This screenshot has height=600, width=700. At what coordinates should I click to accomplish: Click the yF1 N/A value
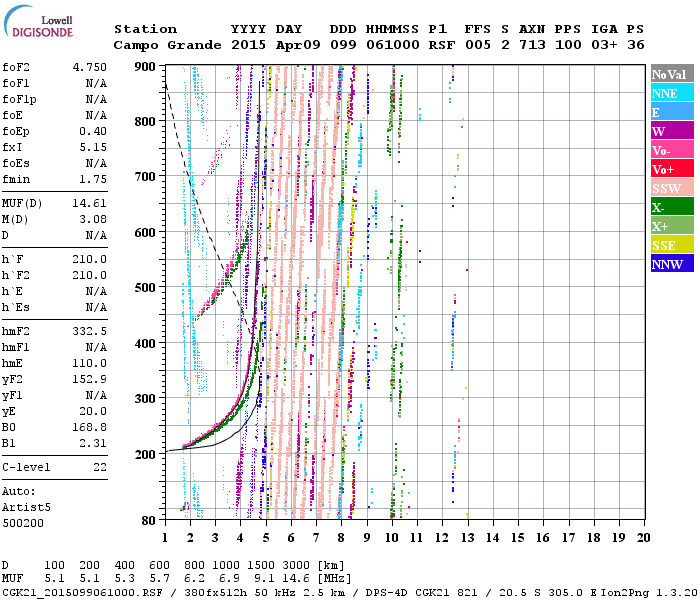(x=96, y=396)
